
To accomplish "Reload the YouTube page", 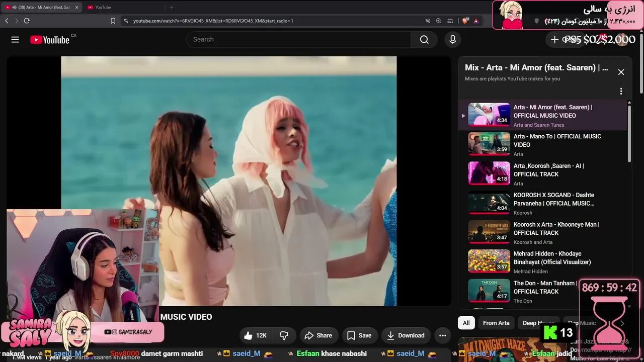I will pyautogui.click(x=27, y=21).
